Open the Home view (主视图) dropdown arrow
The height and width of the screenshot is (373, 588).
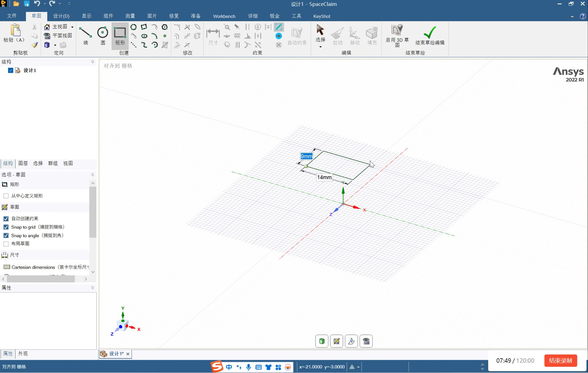click(72, 27)
